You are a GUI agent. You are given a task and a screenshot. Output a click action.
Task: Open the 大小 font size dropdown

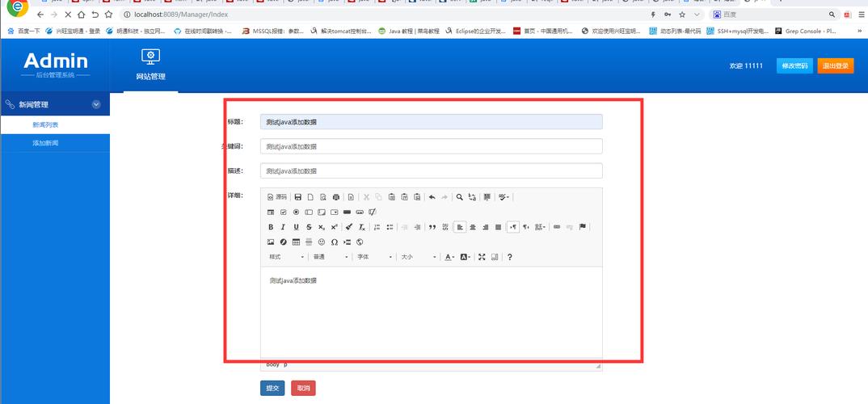[419, 257]
